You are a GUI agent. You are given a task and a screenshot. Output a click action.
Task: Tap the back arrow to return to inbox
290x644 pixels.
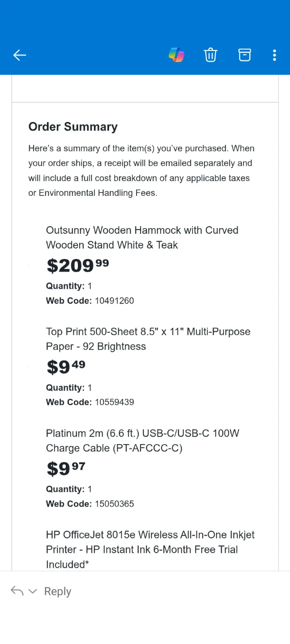19,55
